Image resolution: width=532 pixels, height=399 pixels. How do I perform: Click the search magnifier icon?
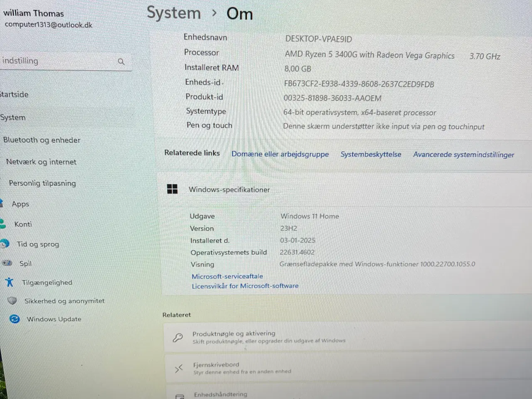click(x=121, y=62)
